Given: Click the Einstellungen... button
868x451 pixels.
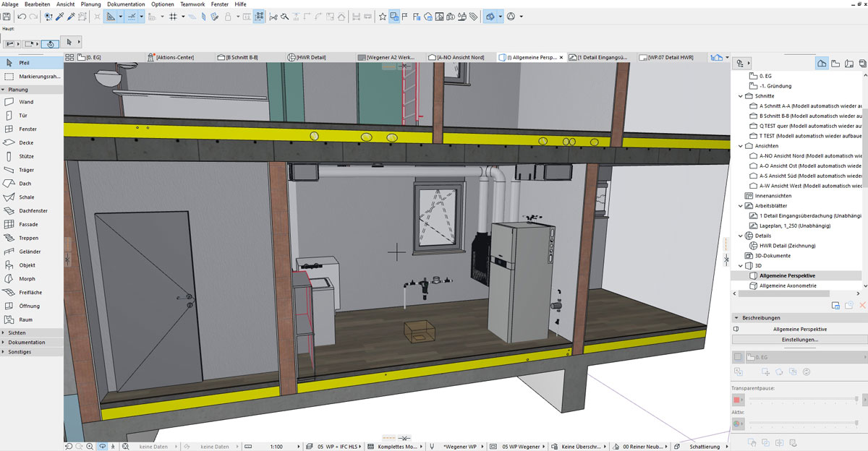Looking at the screenshot, I should (799, 339).
